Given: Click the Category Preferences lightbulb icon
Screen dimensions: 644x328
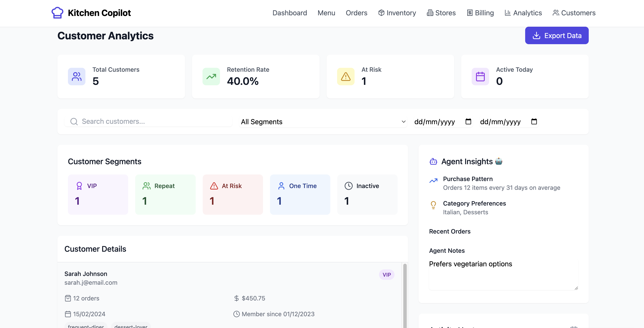Looking at the screenshot, I should (x=433, y=205).
